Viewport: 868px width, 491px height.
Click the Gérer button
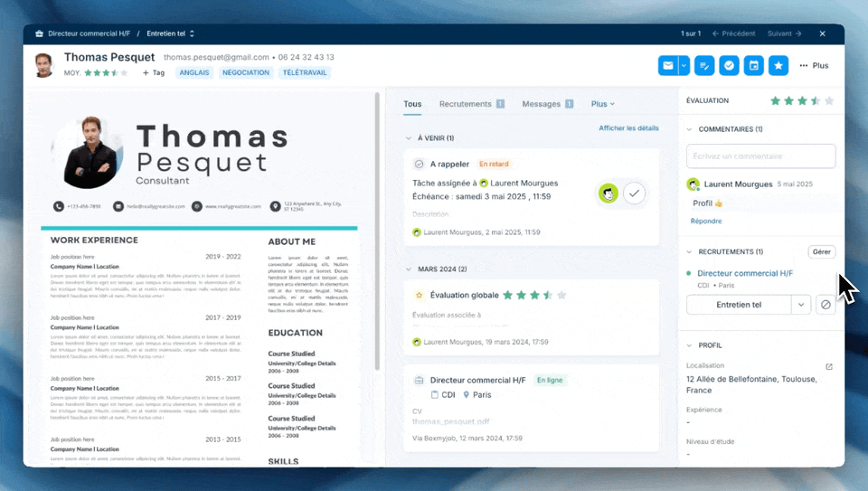coord(822,252)
